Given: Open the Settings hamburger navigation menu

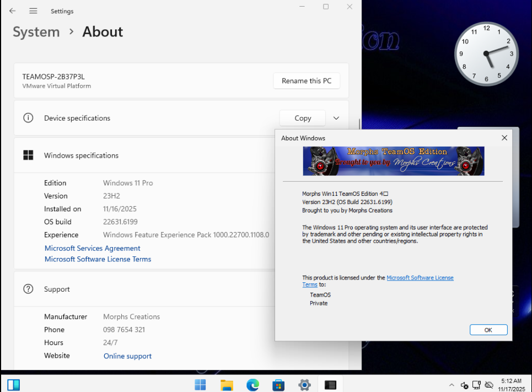Looking at the screenshot, I should pyautogui.click(x=33, y=11).
